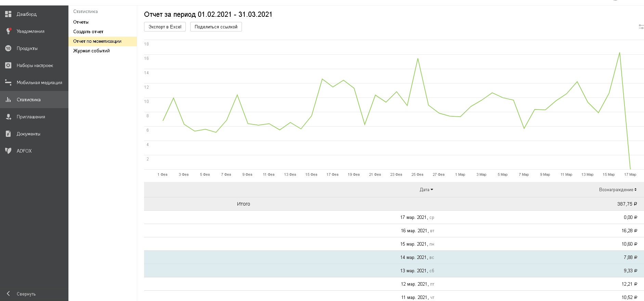Click the Products icon with number 10

[x=8, y=48]
